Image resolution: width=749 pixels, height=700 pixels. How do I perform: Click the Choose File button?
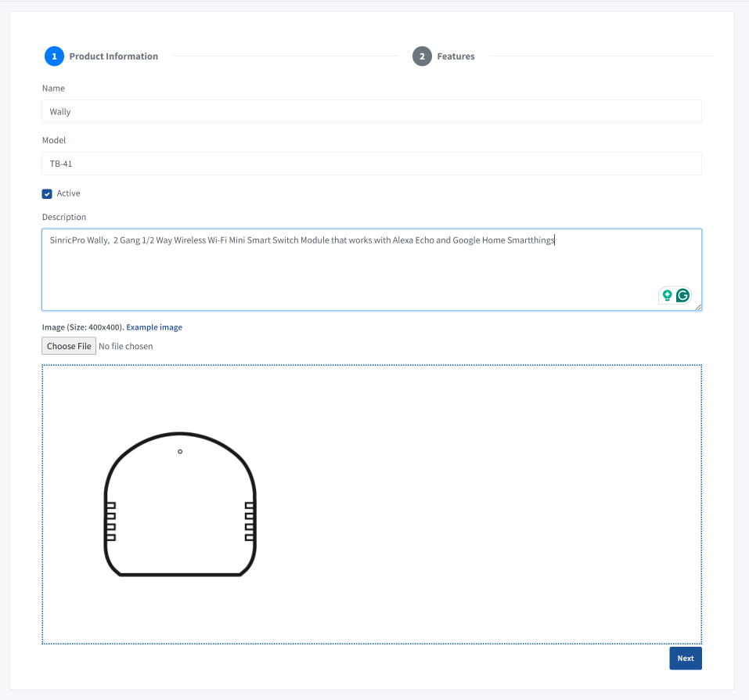tap(69, 346)
